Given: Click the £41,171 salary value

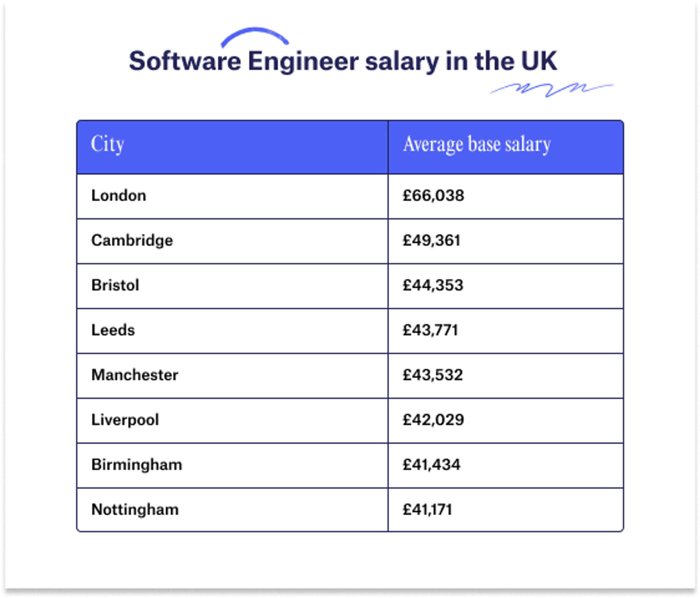Looking at the screenshot, I should pyautogui.click(x=427, y=510).
